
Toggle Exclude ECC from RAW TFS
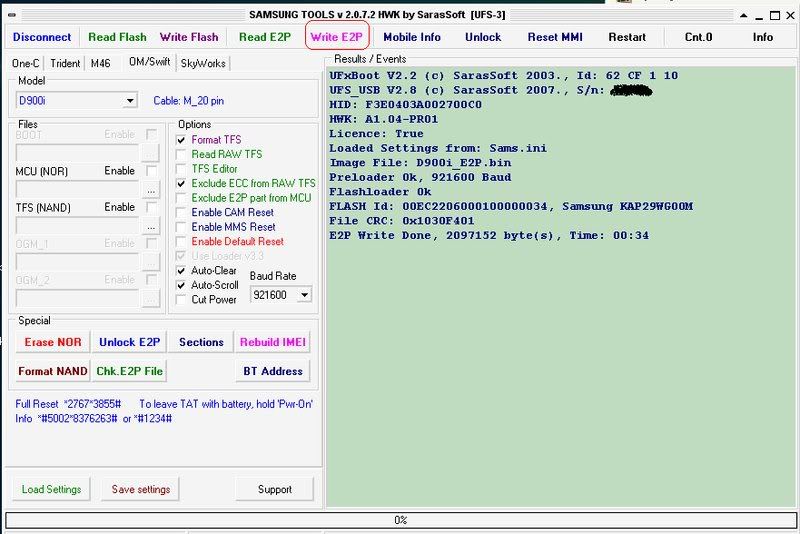(x=181, y=183)
